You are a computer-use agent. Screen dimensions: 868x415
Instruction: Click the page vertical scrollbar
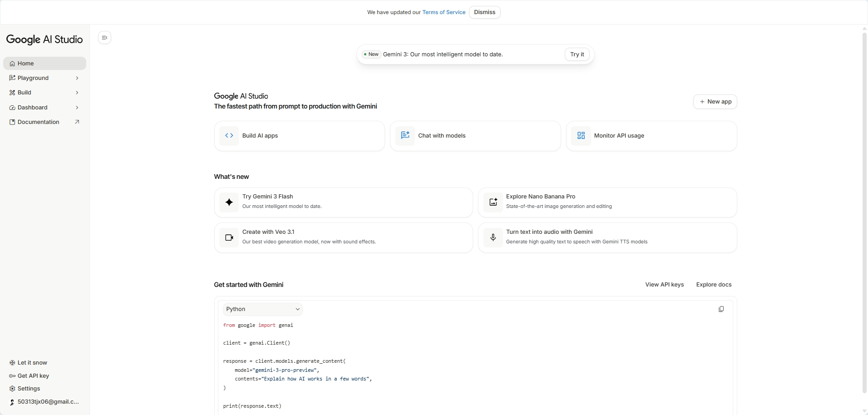coord(864,212)
